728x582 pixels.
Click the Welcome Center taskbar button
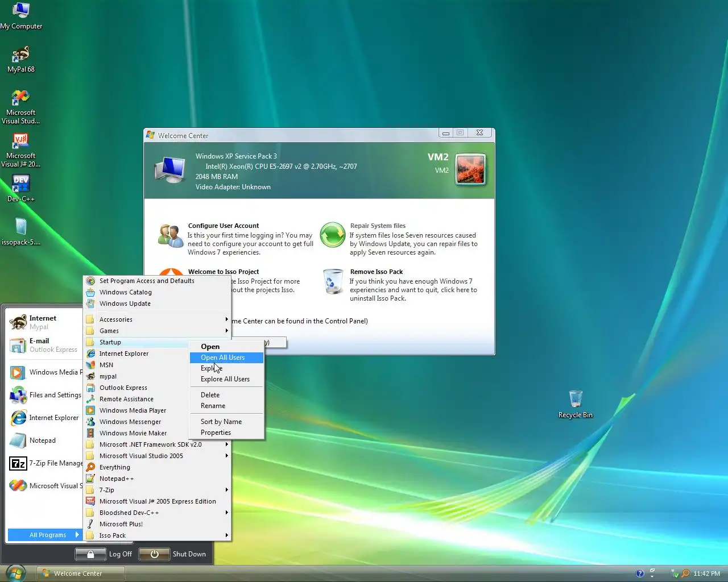[x=81, y=573]
